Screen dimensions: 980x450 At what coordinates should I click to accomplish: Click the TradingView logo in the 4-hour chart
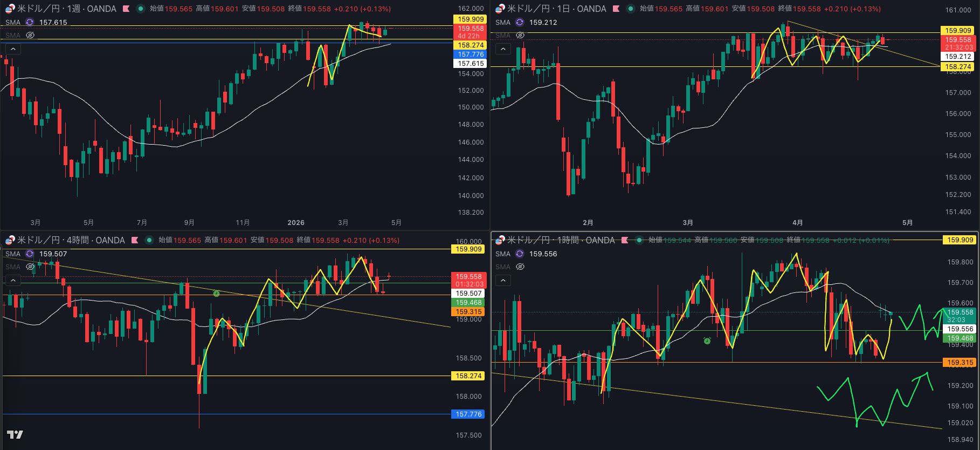15,434
